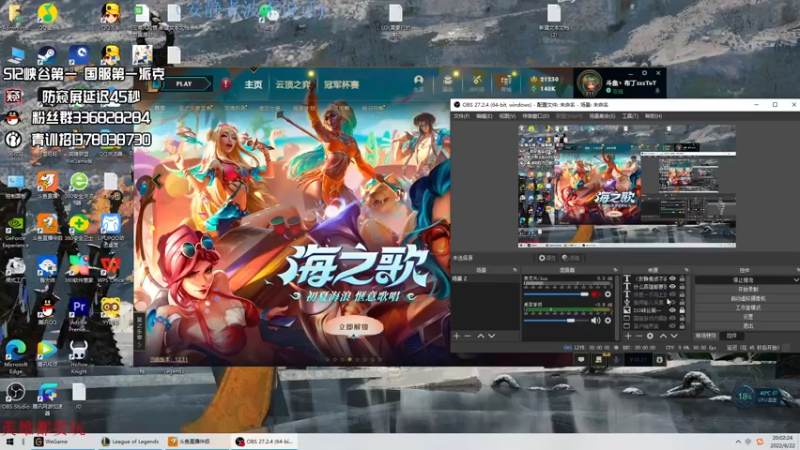Click 工作室模式 in OBS controls

click(x=748, y=308)
